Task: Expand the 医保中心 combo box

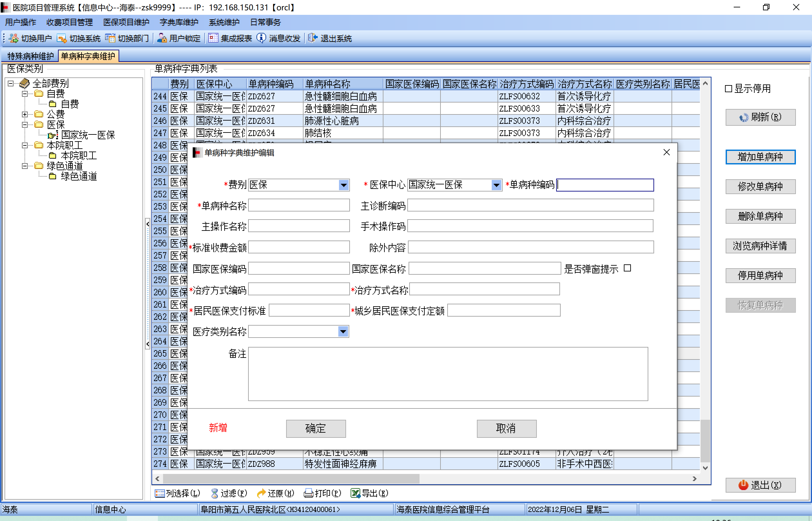Action: 496,185
